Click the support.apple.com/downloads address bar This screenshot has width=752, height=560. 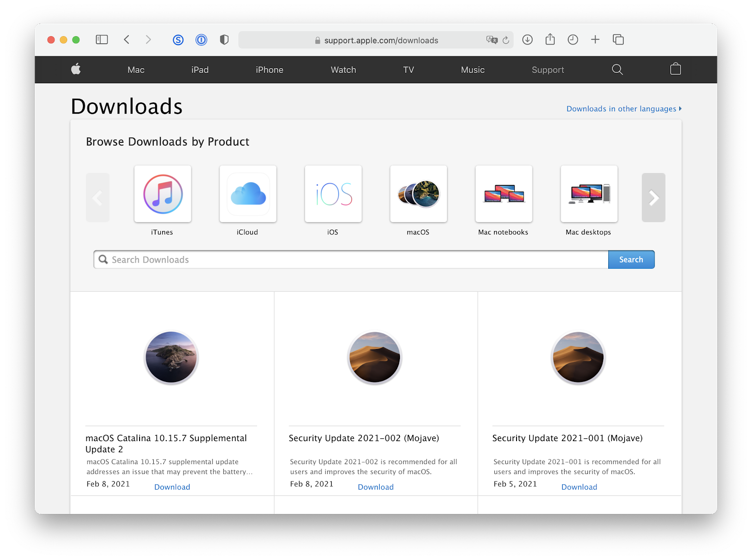376,40
